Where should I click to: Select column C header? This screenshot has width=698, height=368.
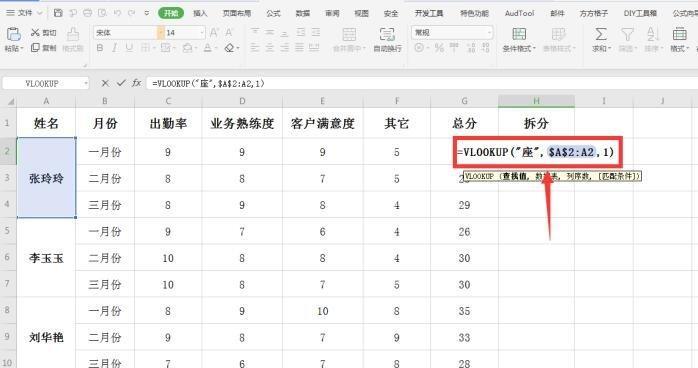click(168, 101)
